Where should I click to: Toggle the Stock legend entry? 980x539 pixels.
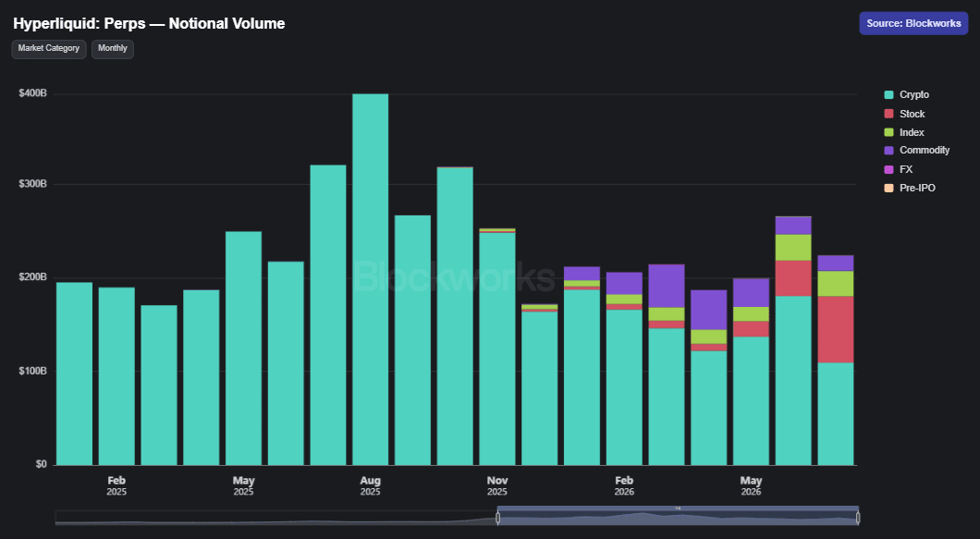pyautogui.click(x=904, y=114)
